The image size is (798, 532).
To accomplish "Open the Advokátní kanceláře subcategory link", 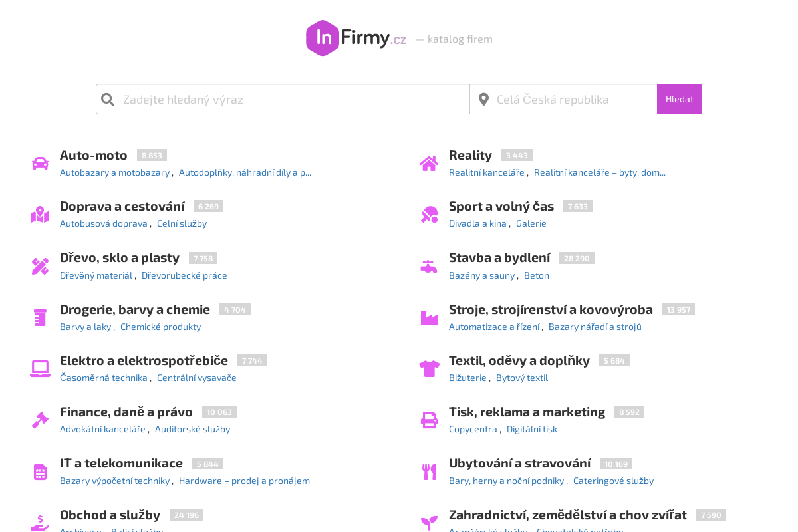I will click(102, 429).
